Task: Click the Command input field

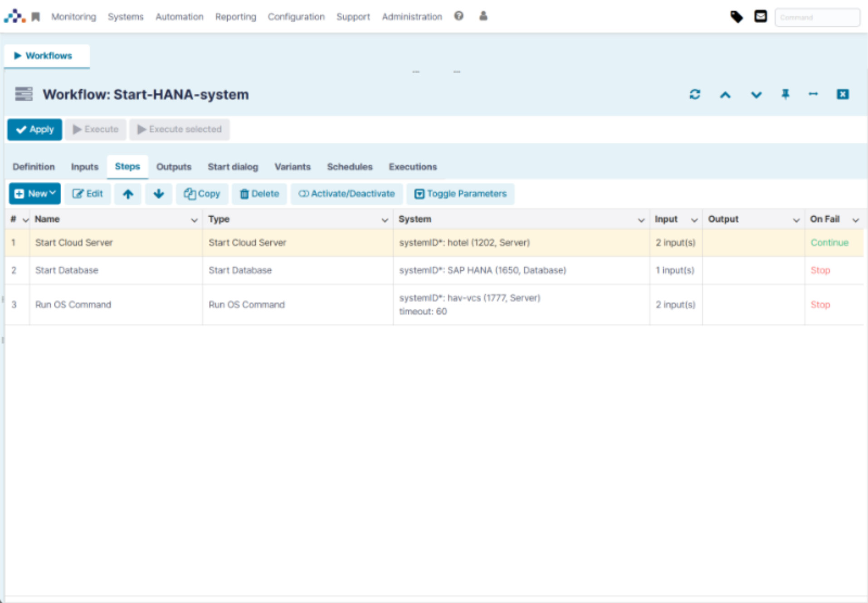Action: (817, 18)
